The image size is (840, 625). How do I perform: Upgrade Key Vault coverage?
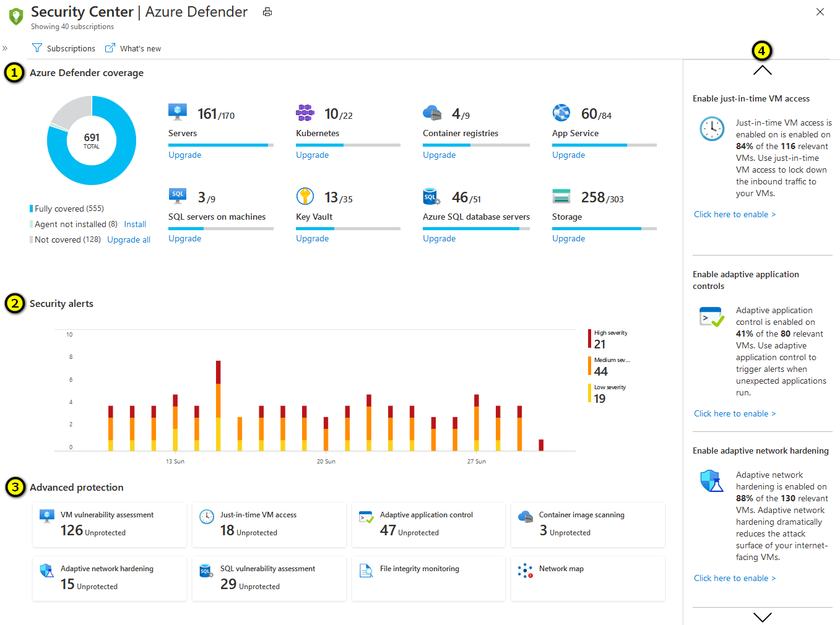[x=313, y=238]
